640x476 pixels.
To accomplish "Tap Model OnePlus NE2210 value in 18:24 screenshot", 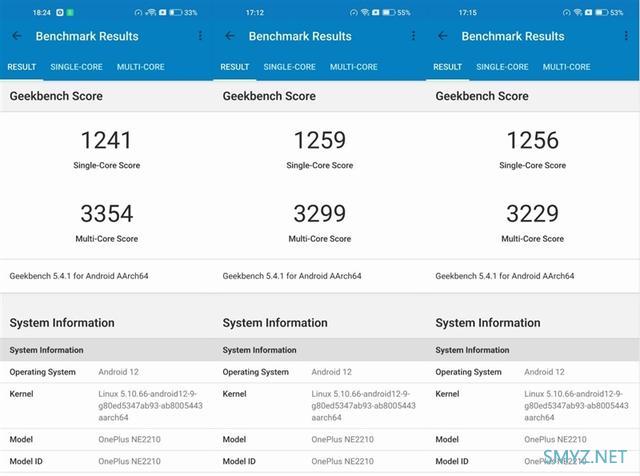I will [x=129, y=439].
